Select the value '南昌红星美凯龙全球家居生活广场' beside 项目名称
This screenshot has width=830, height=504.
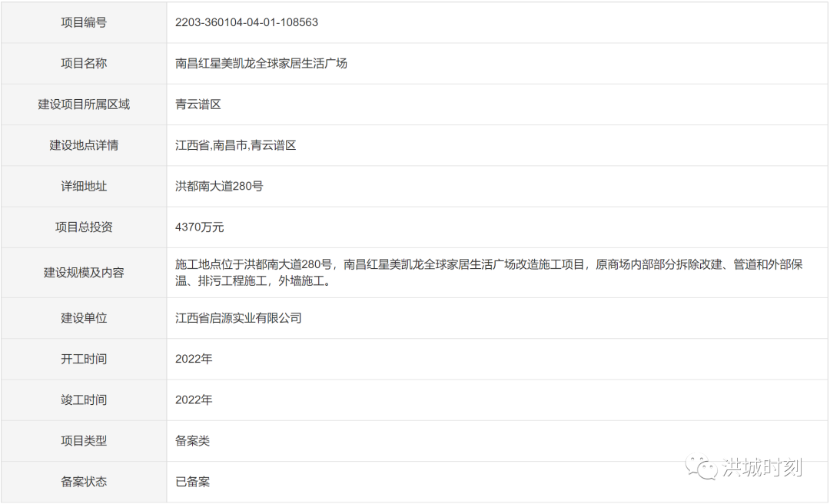coord(261,63)
